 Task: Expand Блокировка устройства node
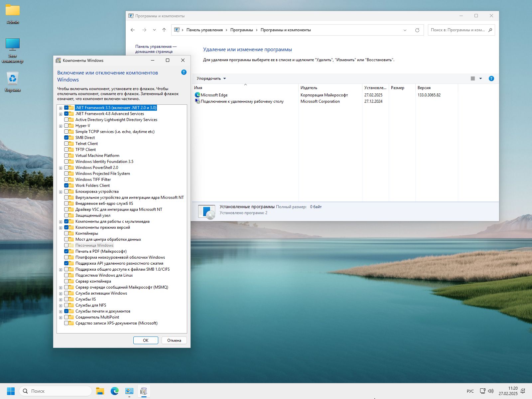(61, 192)
